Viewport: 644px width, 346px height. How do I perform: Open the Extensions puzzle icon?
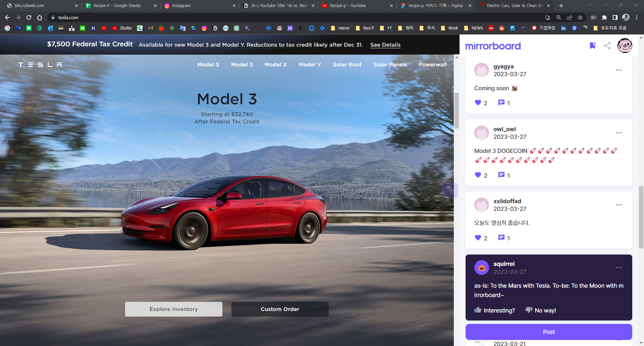604,17
